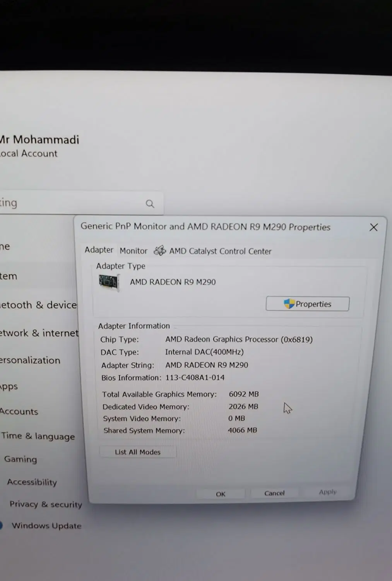392x581 pixels.
Task: Click the 4066 MB shared system memory value
Action: (x=243, y=430)
